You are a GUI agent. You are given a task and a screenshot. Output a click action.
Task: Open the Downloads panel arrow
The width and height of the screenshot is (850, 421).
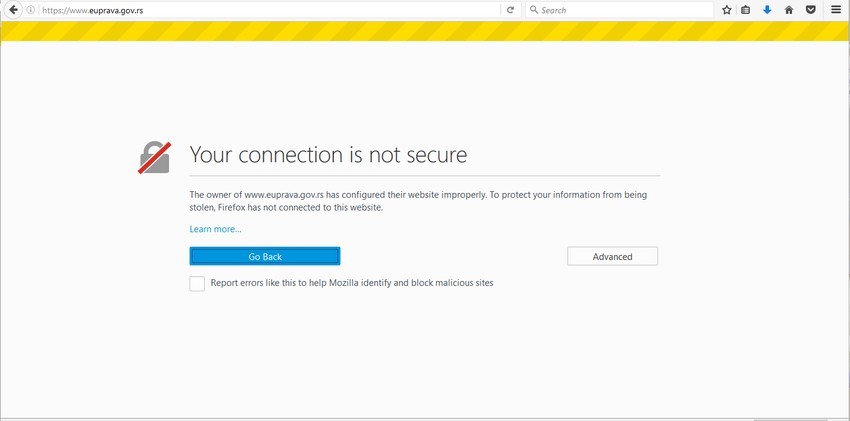point(767,10)
